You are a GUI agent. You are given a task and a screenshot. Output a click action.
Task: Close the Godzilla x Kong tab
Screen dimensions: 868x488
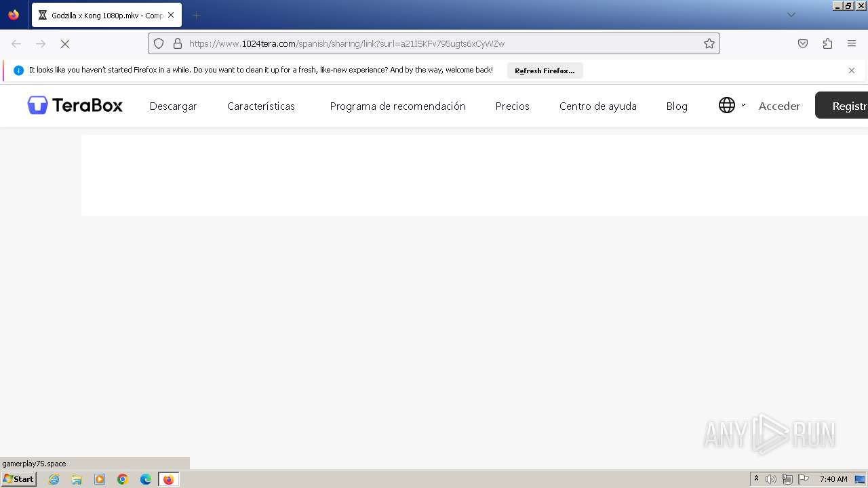[x=171, y=15]
